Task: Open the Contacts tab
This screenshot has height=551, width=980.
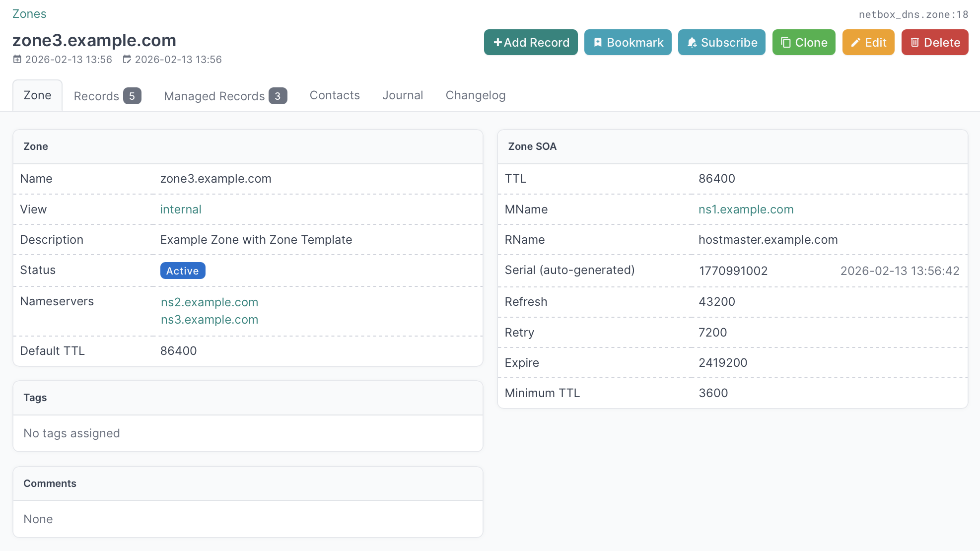Action: pos(335,95)
